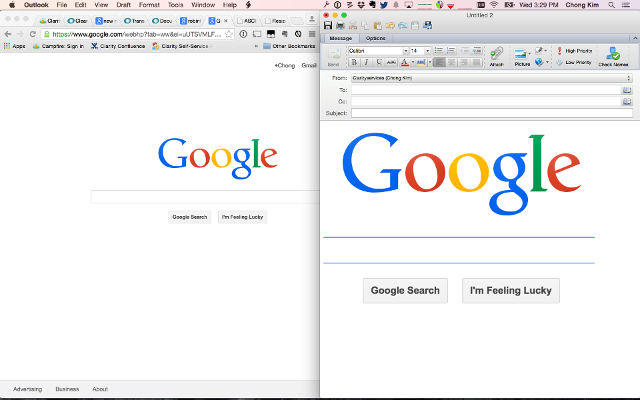This screenshot has height=400, width=640.
Task: Redo action in Outlook toolbar
Action: click(402, 25)
